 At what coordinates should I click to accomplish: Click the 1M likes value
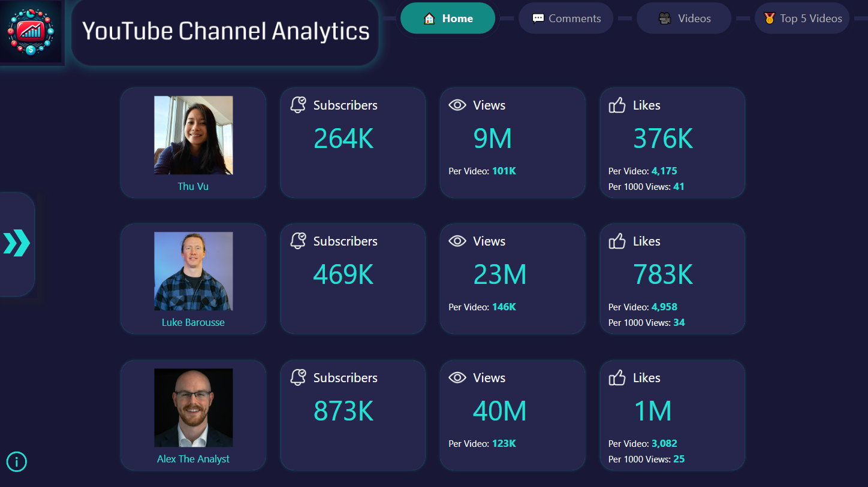tap(653, 411)
